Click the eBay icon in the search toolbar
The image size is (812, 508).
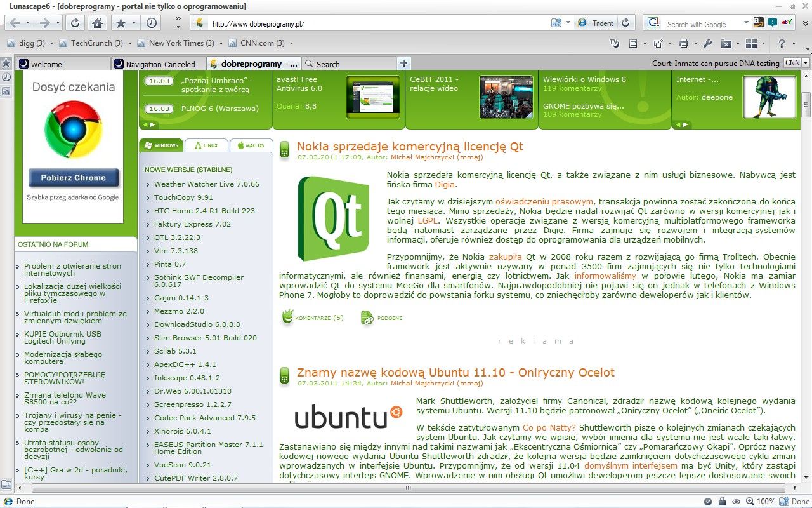[787, 23]
